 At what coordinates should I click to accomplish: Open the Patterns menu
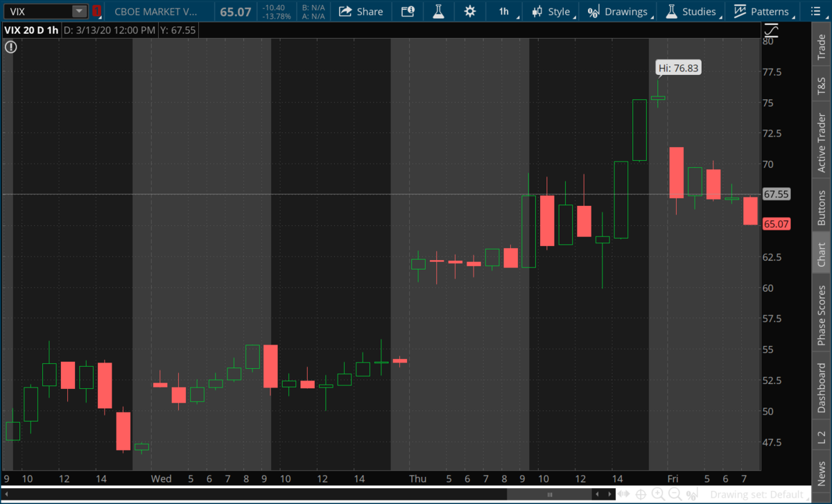[762, 11]
